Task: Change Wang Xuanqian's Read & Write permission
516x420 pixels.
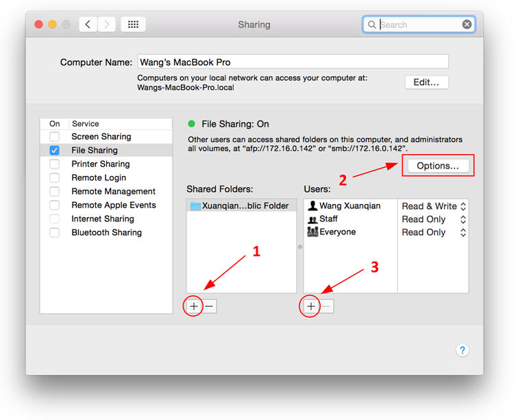Action: pos(433,206)
